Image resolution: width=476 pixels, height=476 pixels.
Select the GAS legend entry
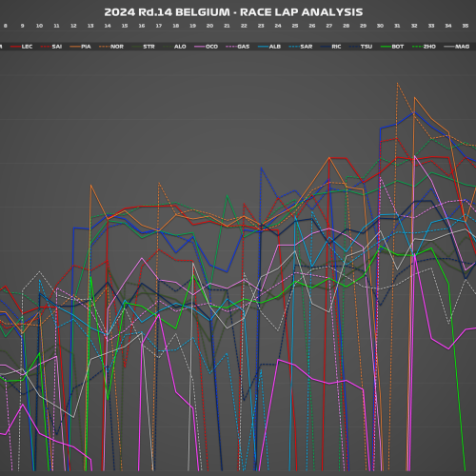[238, 47]
